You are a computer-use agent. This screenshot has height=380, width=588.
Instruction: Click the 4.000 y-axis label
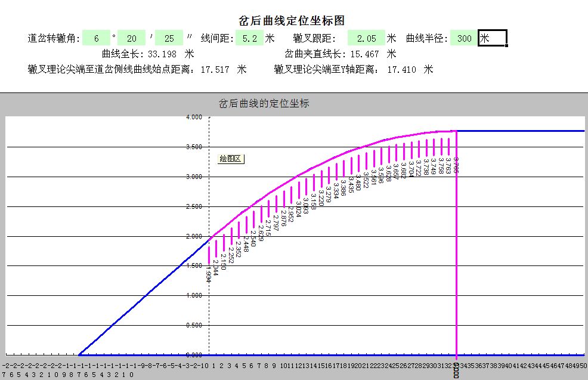pyautogui.click(x=194, y=117)
